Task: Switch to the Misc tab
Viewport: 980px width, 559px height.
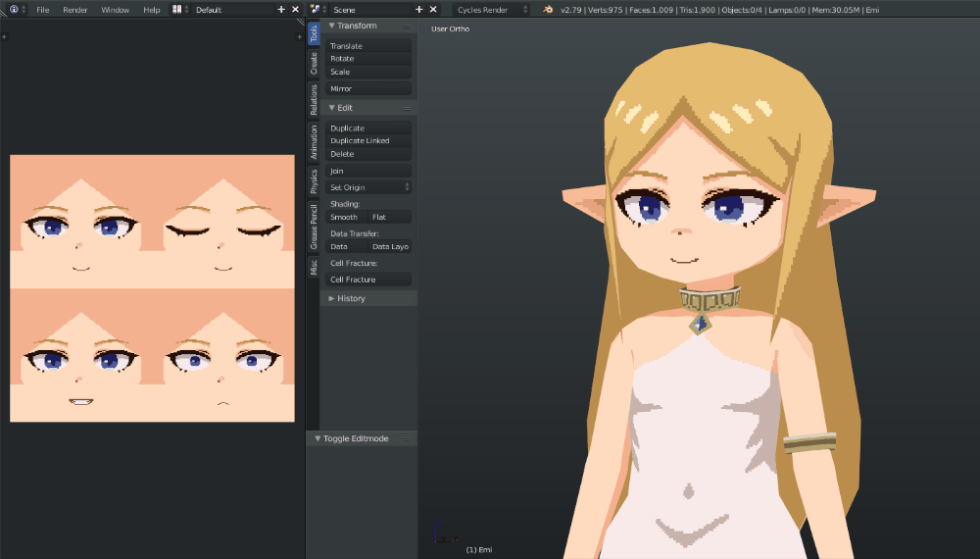Action: [x=314, y=267]
